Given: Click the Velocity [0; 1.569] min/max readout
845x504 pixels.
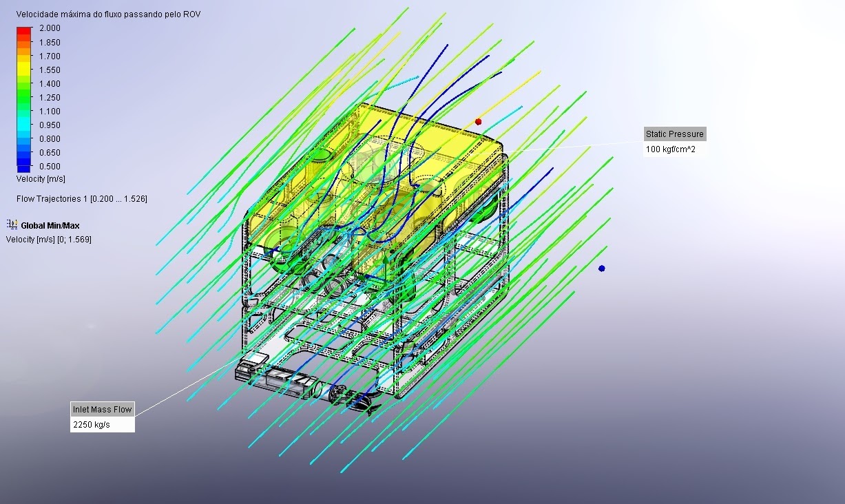Looking at the screenshot, I should (x=48, y=240).
